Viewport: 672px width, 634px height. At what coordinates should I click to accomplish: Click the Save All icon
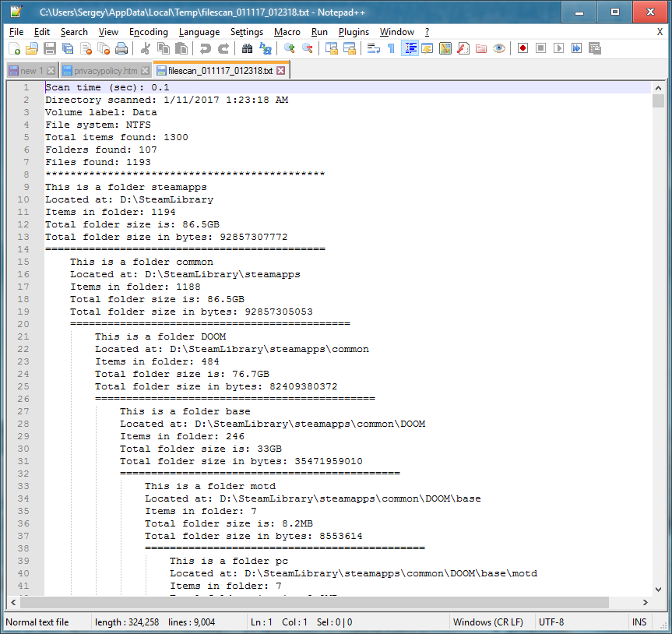[x=68, y=48]
